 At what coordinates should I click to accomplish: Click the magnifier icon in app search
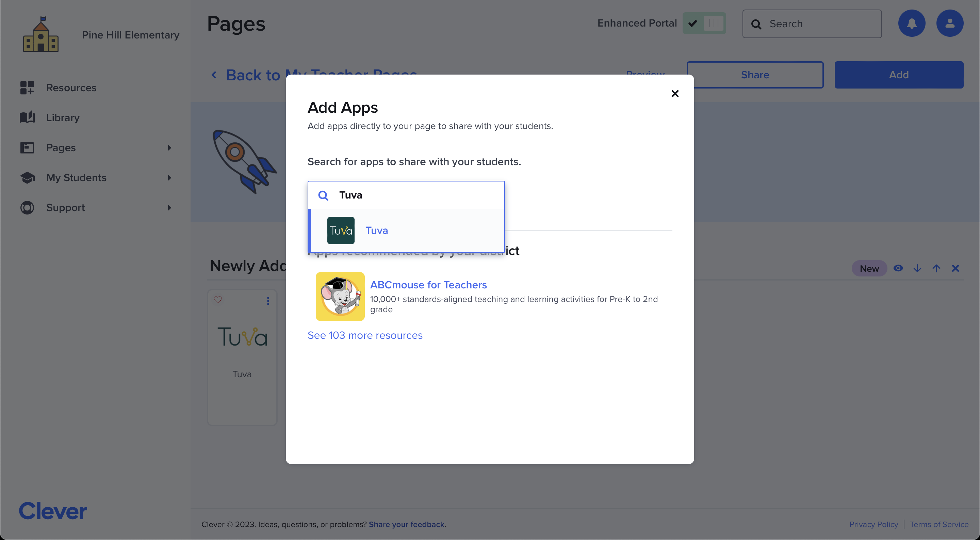click(x=323, y=195)
